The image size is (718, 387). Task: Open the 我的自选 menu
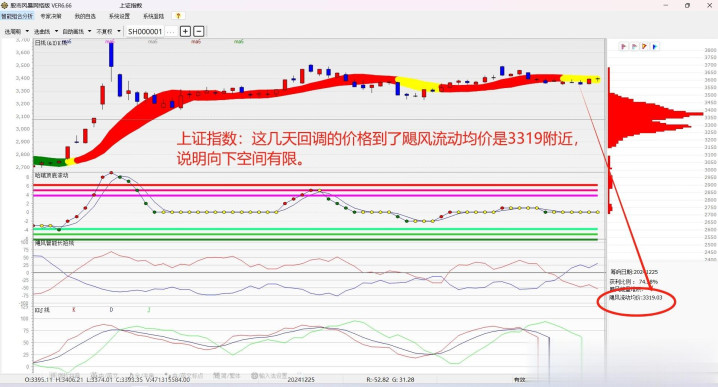85,16
